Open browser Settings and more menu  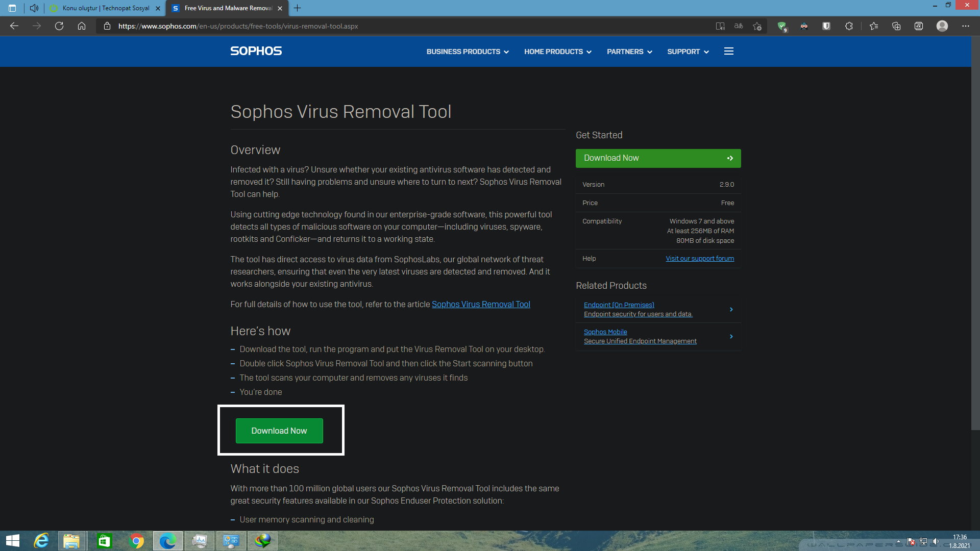click(x=966, y=26)
